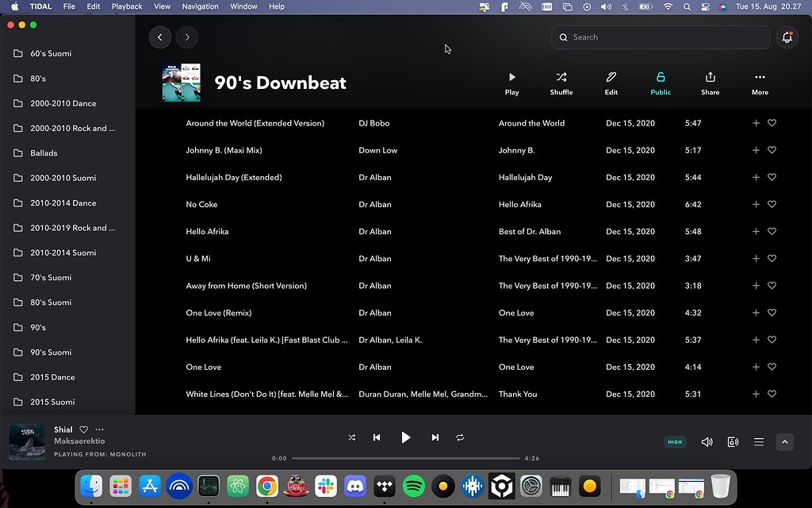Click the forward navigation arrow
The image size is (812, 508).
point(187,37)
